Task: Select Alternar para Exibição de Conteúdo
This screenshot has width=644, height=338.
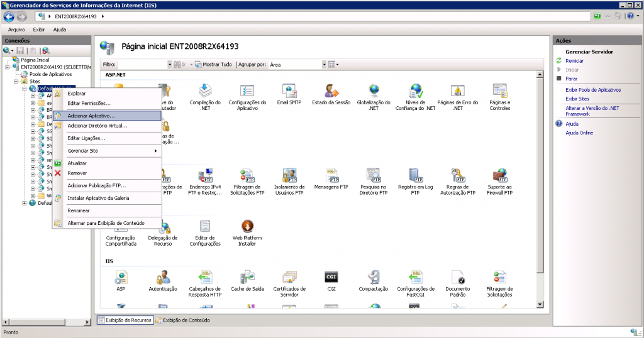Action: point(107,223)
